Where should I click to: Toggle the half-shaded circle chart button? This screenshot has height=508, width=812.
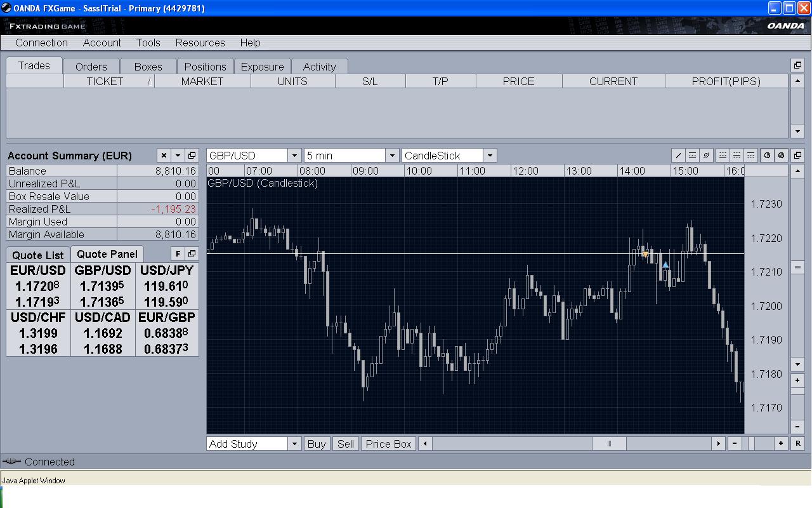tap(768, 156)
